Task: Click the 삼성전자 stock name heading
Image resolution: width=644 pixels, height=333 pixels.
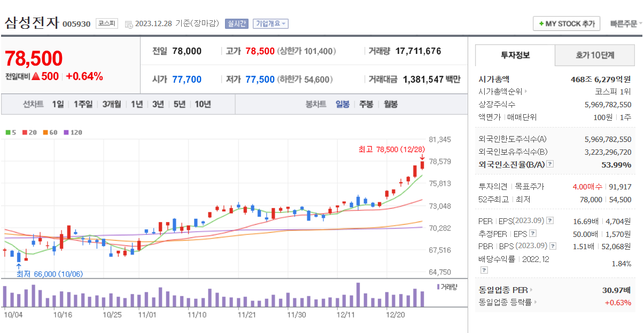Action: coord(31,23)
